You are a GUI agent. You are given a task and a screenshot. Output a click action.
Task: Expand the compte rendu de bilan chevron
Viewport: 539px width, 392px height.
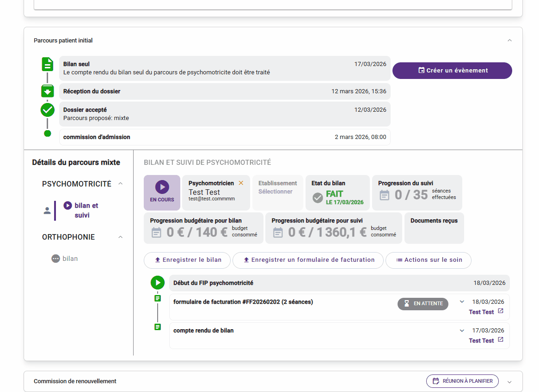point(462,331)
